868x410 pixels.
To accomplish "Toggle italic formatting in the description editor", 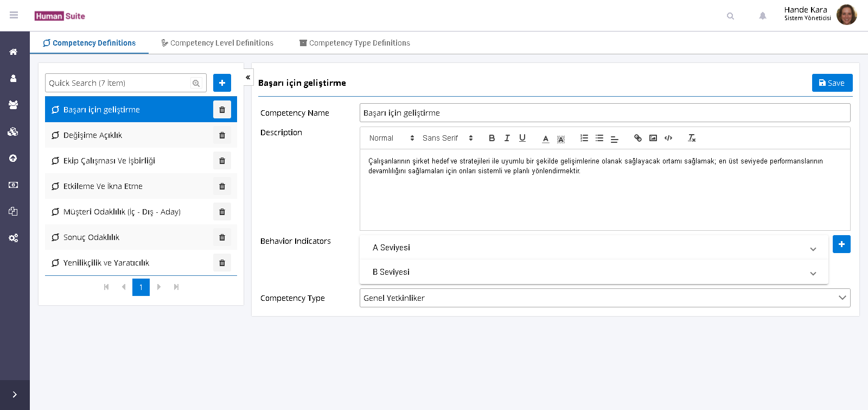I will (507, 138).
